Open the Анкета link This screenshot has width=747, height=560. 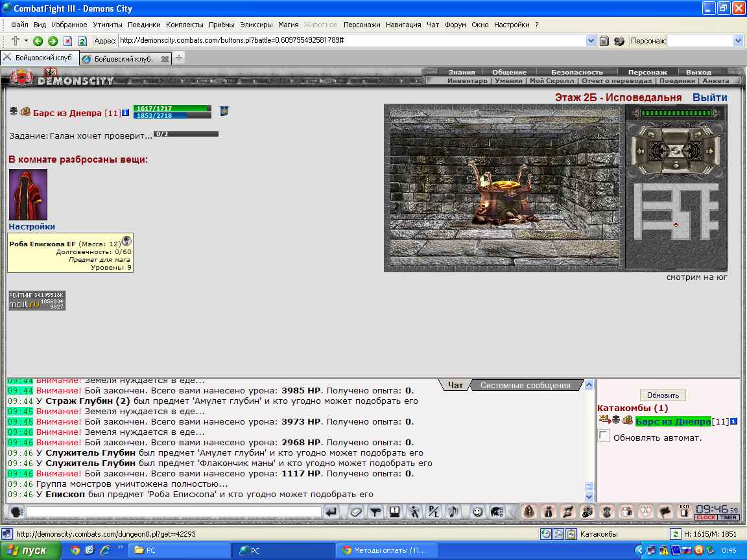[x=716, y=80]
